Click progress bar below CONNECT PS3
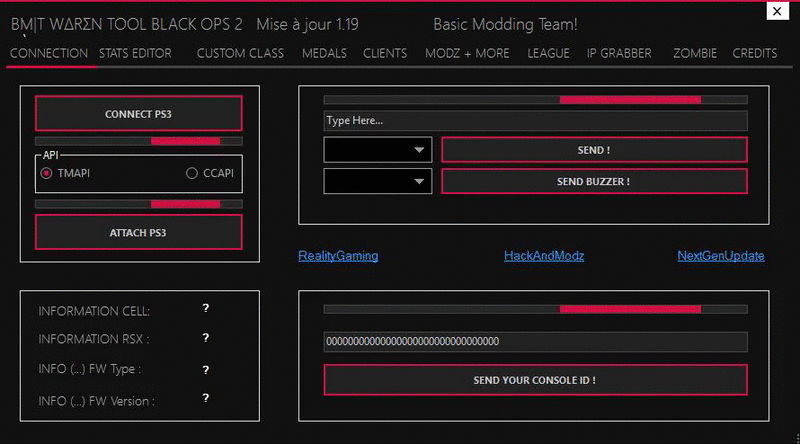The height and width of the screenshot is (444, 800). tap(138, 141)
